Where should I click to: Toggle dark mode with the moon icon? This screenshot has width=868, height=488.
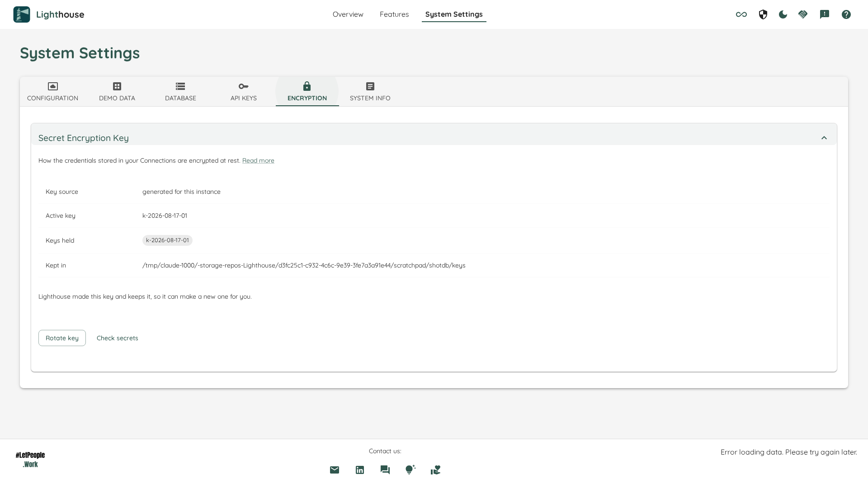point(783,14)
